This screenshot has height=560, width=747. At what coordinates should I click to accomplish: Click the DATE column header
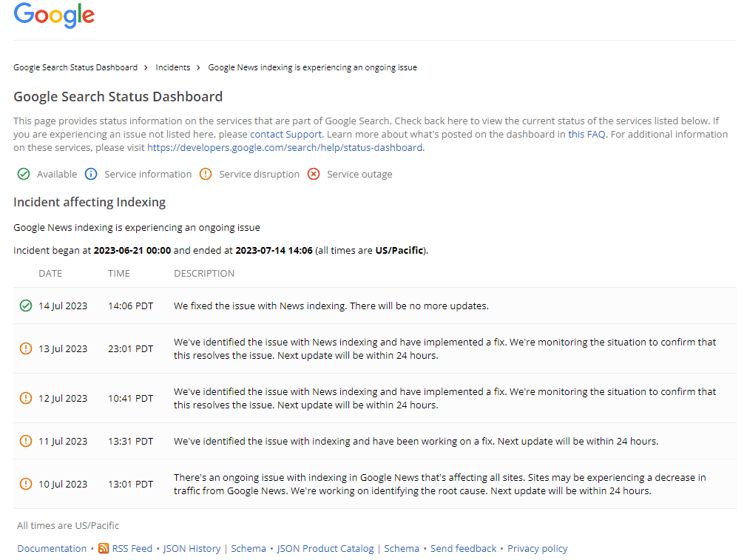pyautogui.click(x=50, y=274)
